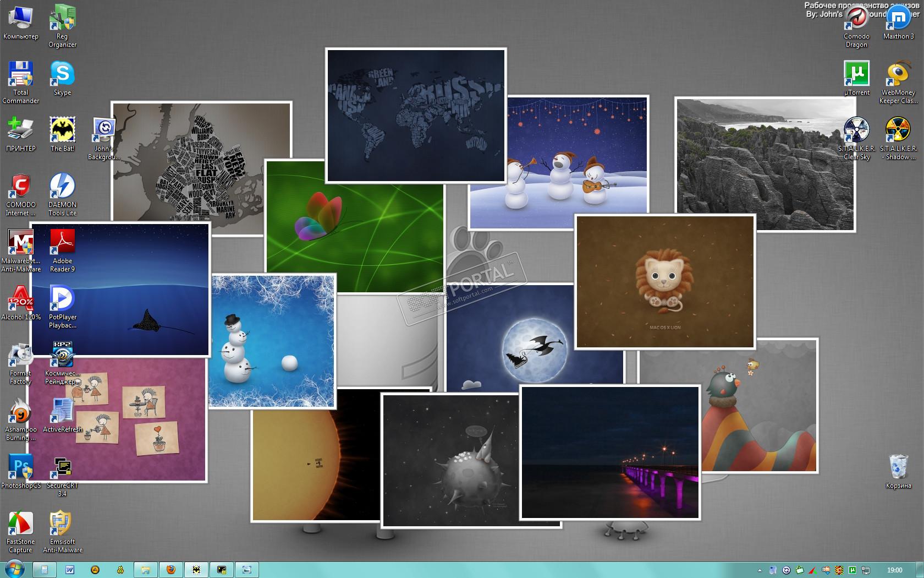The width and height of the screenshot is (924, 578).
Task: Open Malwarebytes Anti-Malware shortcut
Action: (21, 251)
